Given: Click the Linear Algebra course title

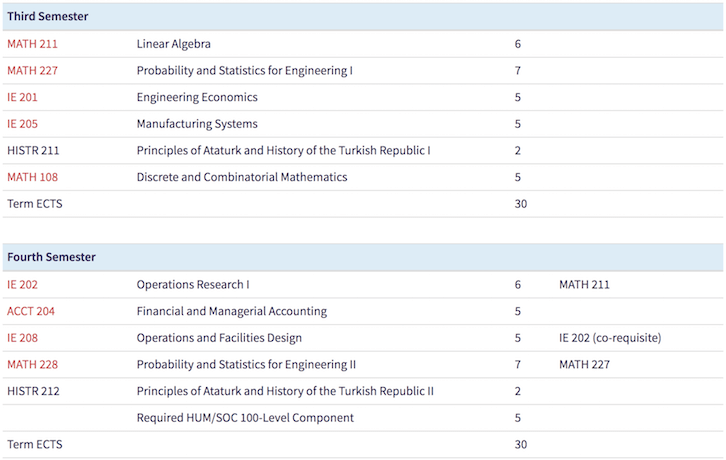Looking at the screenshot, I should [x=174, y=44].
